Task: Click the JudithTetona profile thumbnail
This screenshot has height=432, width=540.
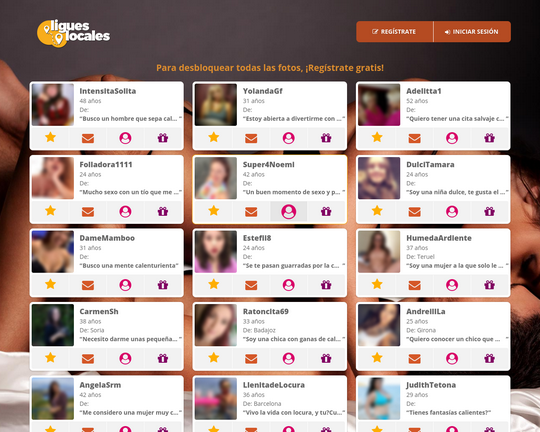Action: point(379,399)
